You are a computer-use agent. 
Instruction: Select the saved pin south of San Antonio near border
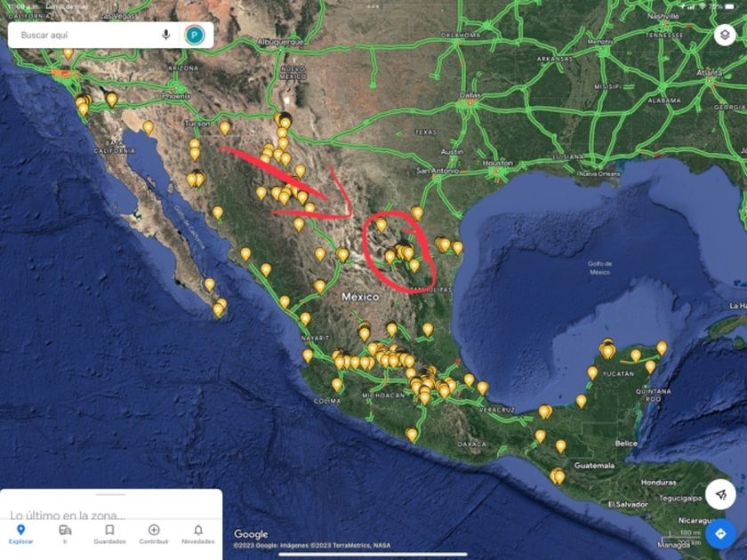417,212
